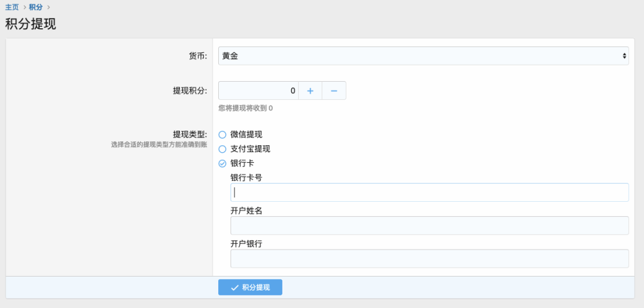Click the 微信提现 label text
The width and height of the screenshot is (644, 308).
click(x=246, y=135)
